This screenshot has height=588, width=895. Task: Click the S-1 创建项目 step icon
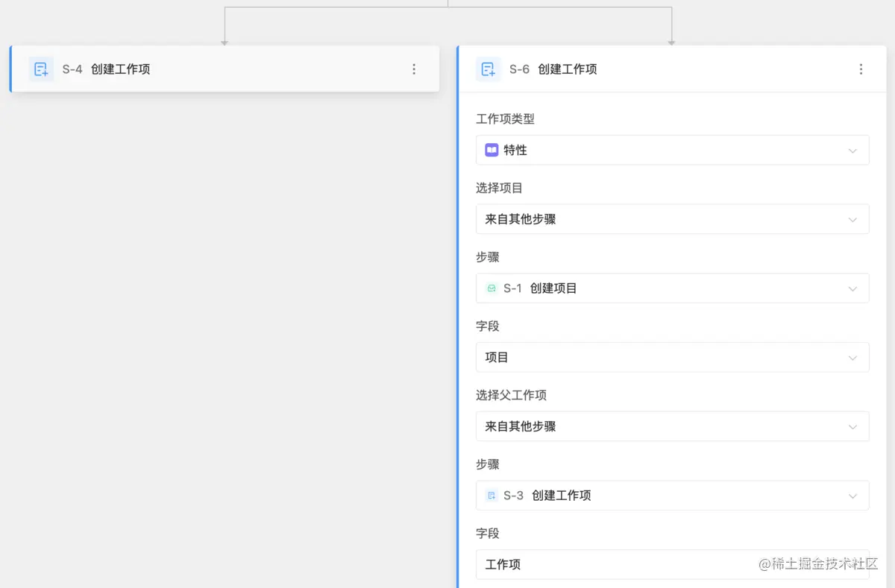[x=492, y=288]
